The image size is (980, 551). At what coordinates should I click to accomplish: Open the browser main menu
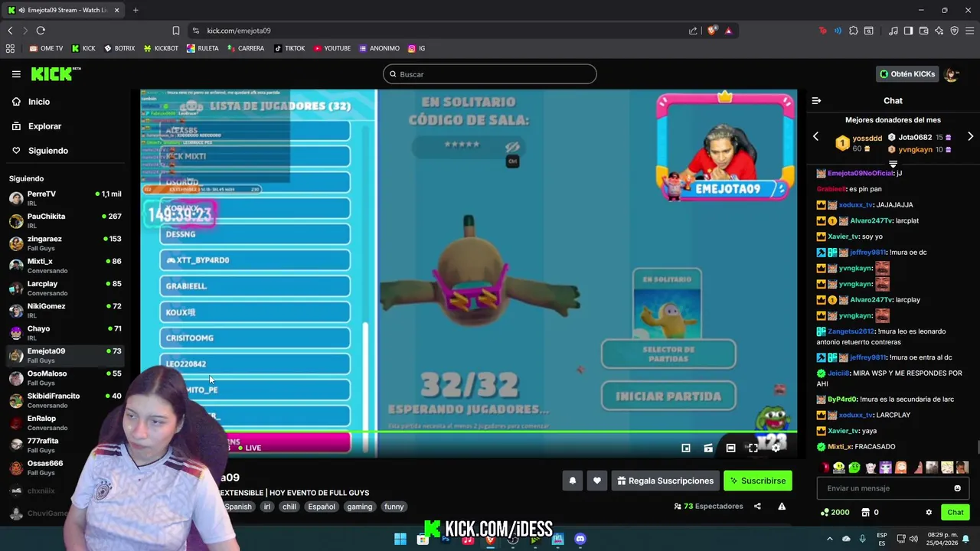(969, 31)
